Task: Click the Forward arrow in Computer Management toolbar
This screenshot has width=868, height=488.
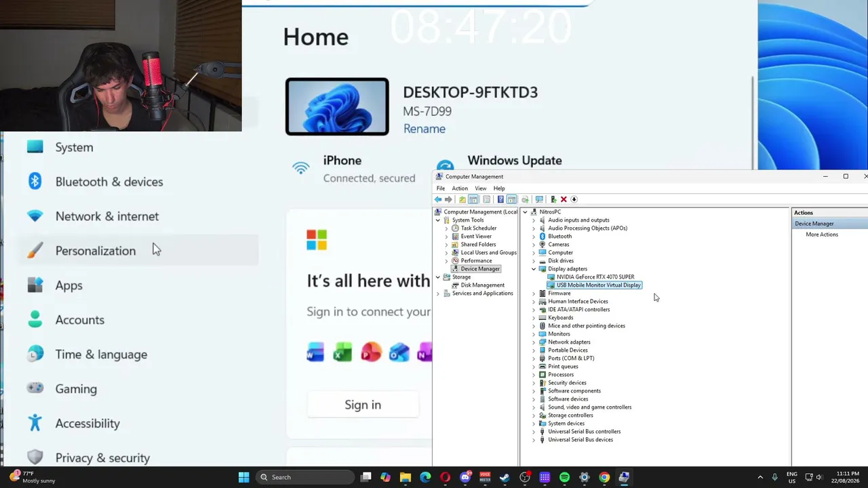Action: click(x=448, y=199)
